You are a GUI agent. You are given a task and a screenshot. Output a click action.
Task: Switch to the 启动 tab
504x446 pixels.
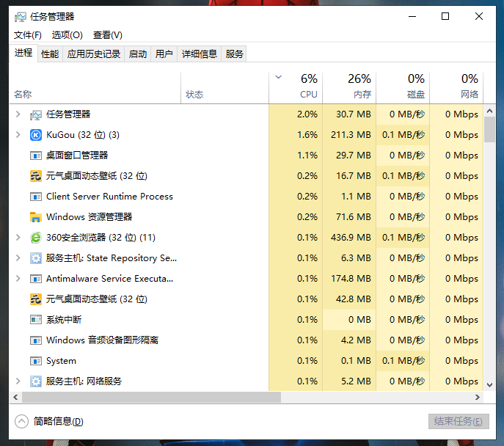[137, 54]
